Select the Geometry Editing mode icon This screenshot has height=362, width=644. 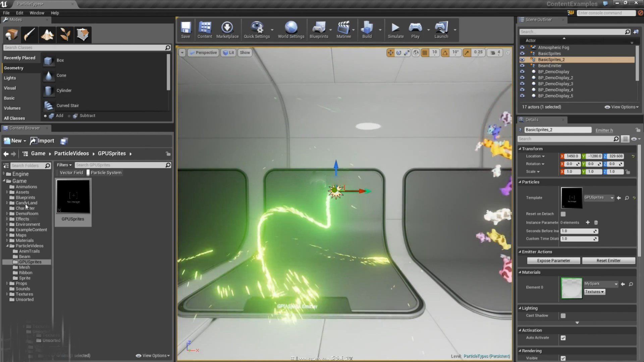pyautogui.click(x=83, y=35)
